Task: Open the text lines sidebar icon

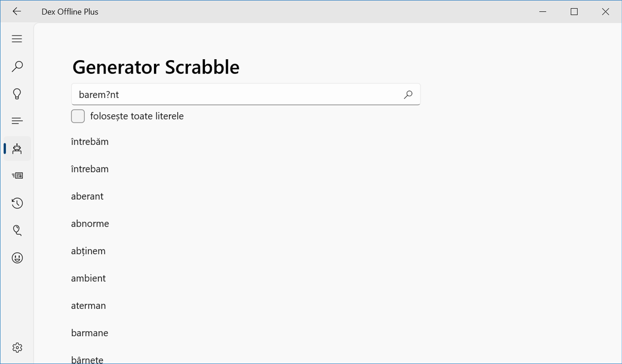Action: (x=17, y=121)
